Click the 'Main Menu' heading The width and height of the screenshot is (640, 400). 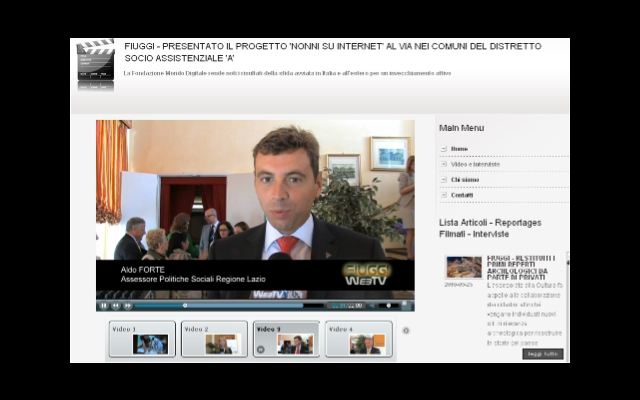coord(462,128)
